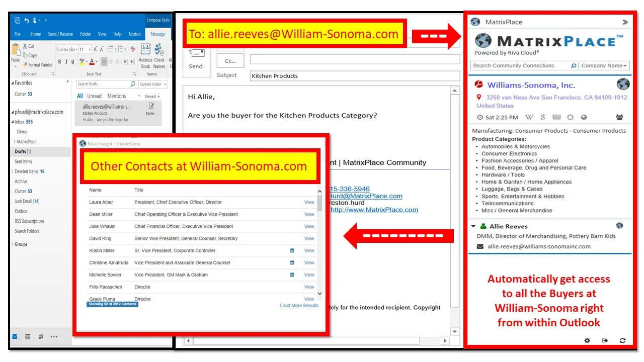Switch to the Home ribbon tab

36,34
